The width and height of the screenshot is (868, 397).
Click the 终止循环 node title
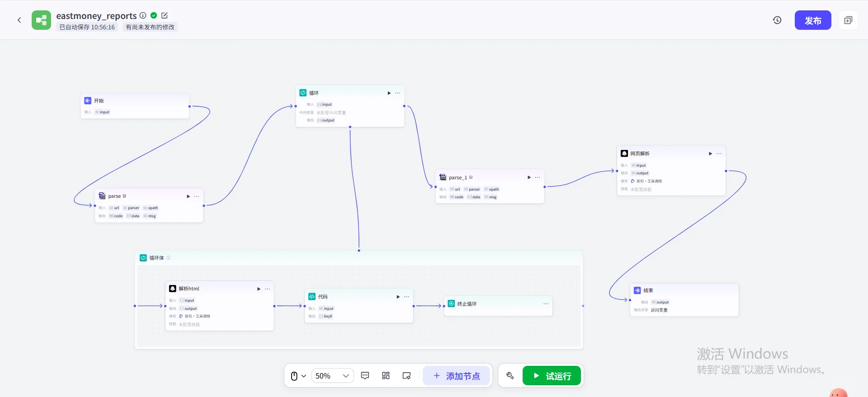(x=467, y=304)
